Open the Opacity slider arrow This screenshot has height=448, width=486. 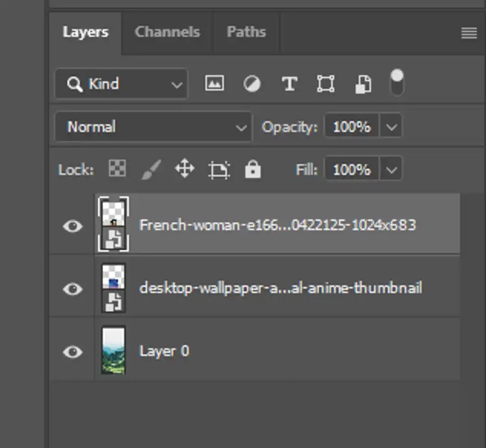pyautogui.click(x=391, y=126)
